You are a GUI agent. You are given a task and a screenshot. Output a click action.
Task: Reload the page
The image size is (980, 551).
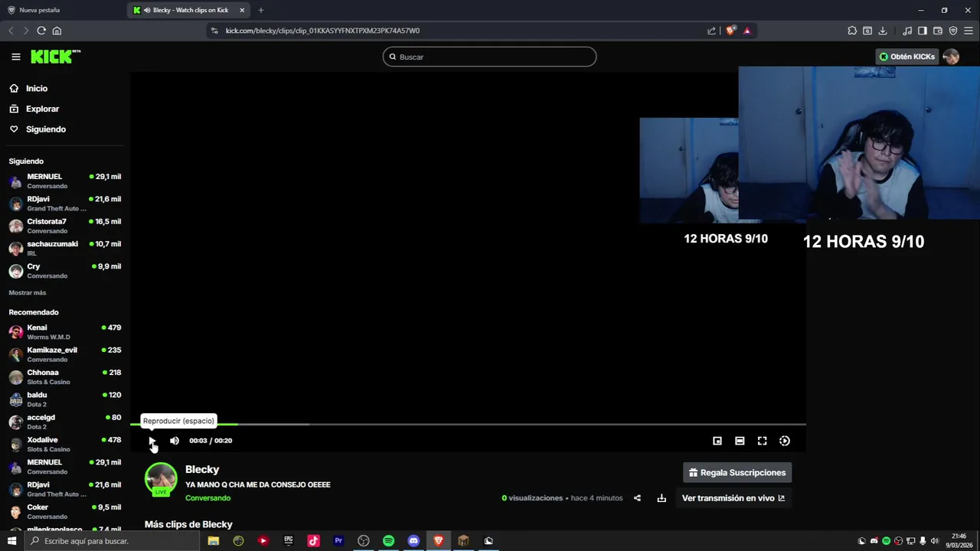[x=41, y=31]
